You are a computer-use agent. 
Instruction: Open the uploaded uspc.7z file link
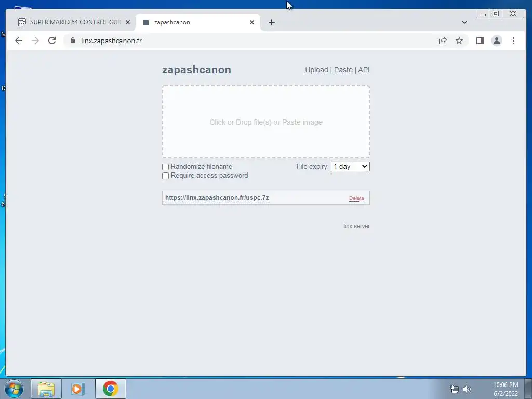click(x=217, y=198)
